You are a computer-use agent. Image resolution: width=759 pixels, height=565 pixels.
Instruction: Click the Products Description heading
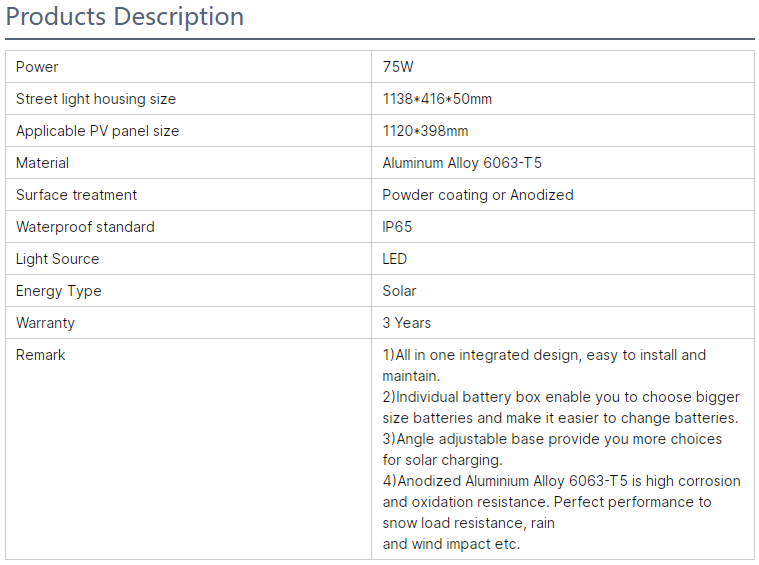point(125,17)
